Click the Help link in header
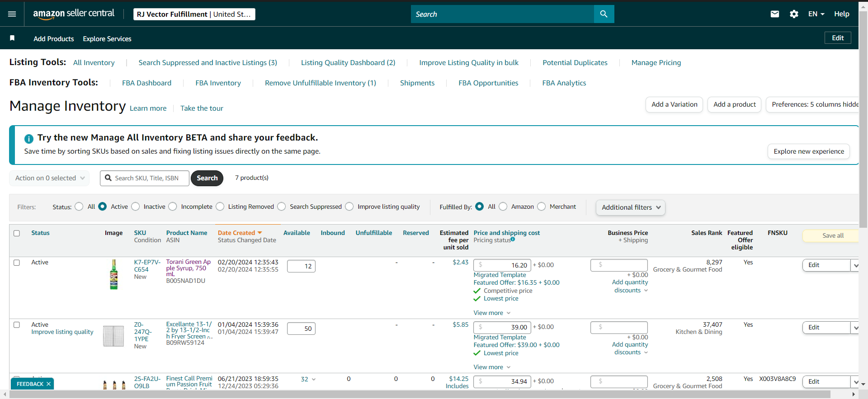This screenshot has height=399, width=868. point(842,14)
